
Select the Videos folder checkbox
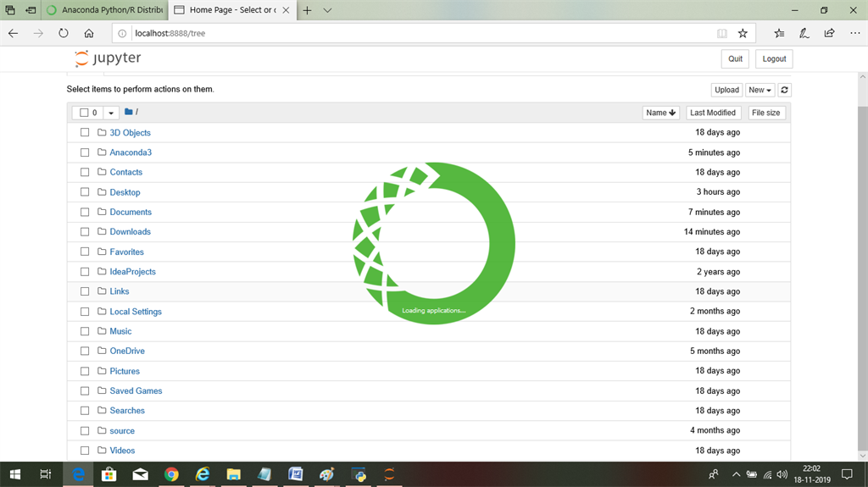(85, 451)
